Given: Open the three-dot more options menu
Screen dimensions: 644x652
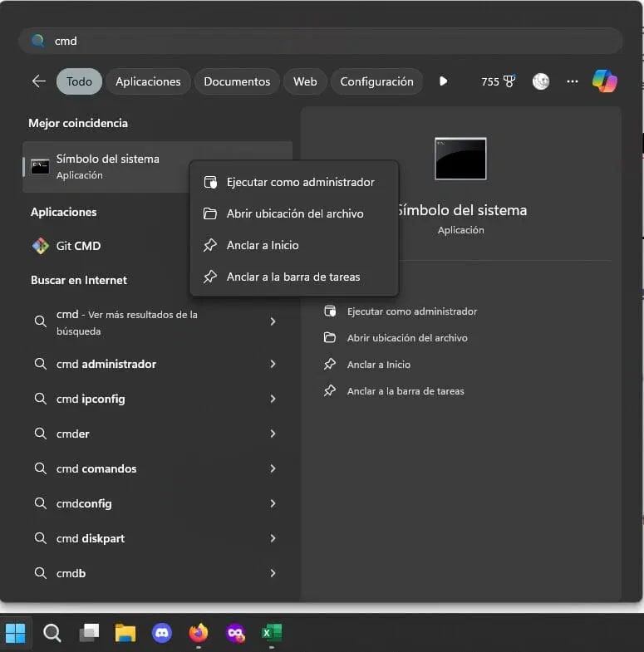Looking at the screenshot, I should pyautogui.click(x=573, y=81).
